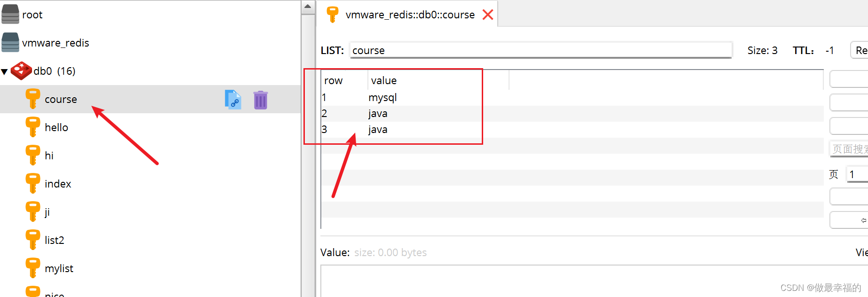Open the index key
The height and width of the screenshot is (297, 868).
(58, 184)
